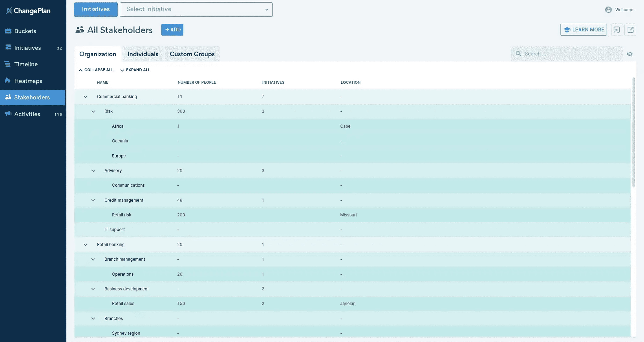Collapse the Retail banking row

85,245
